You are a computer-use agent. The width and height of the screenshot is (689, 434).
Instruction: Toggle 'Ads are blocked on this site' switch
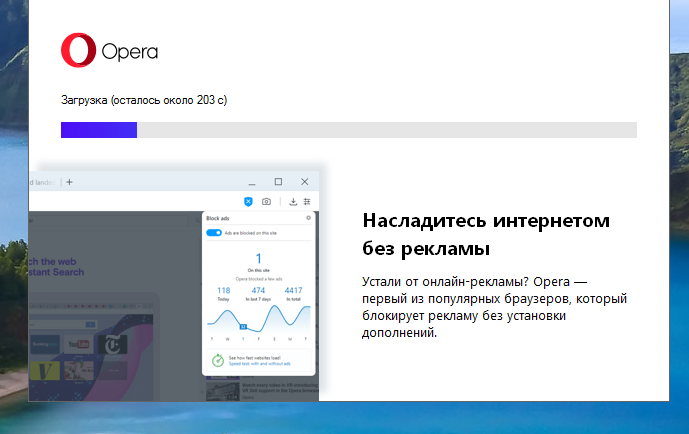[214, 233]
